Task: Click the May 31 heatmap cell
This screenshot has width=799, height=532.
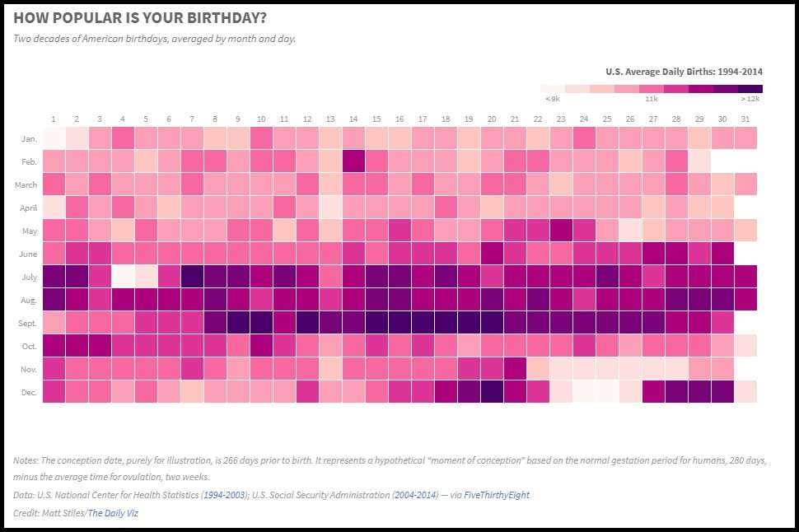Action: tap(745, 230)
